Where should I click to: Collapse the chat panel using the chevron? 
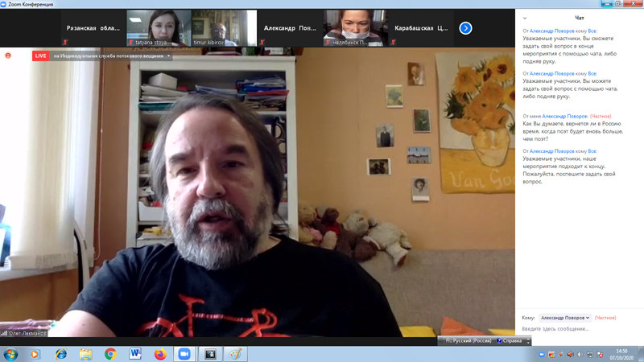(525, 18)
